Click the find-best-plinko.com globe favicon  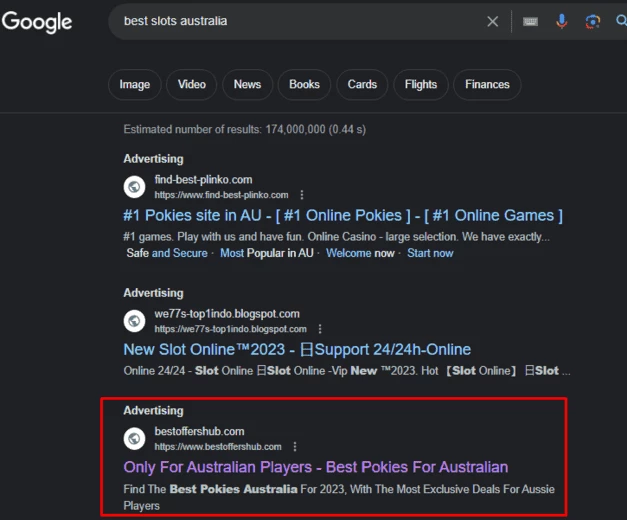click(x=134, y=187)
